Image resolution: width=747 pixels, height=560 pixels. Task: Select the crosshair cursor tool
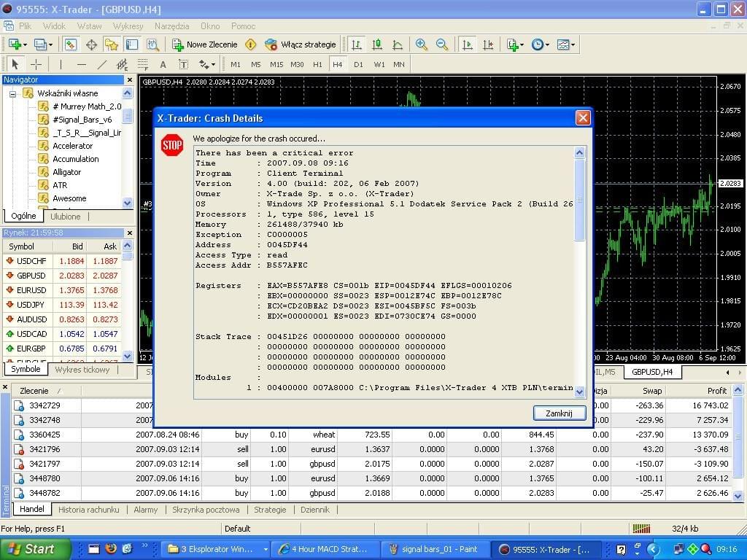[36, 64]
